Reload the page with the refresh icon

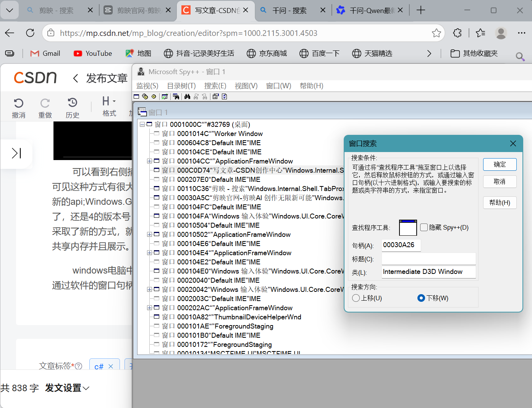[x=30, y=33]
